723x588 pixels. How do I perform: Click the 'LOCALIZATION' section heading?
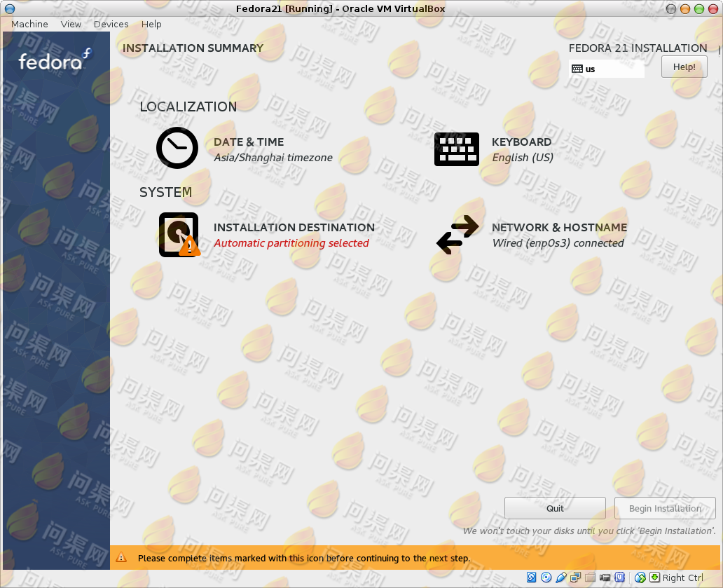pyautogui.click(x=188, y=107)
